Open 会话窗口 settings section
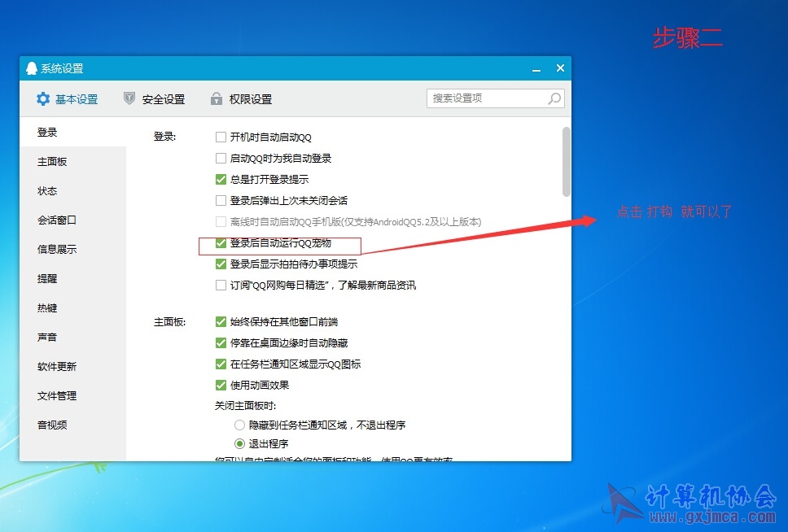This screenshot has width=788, height=532. pos(73,220)
